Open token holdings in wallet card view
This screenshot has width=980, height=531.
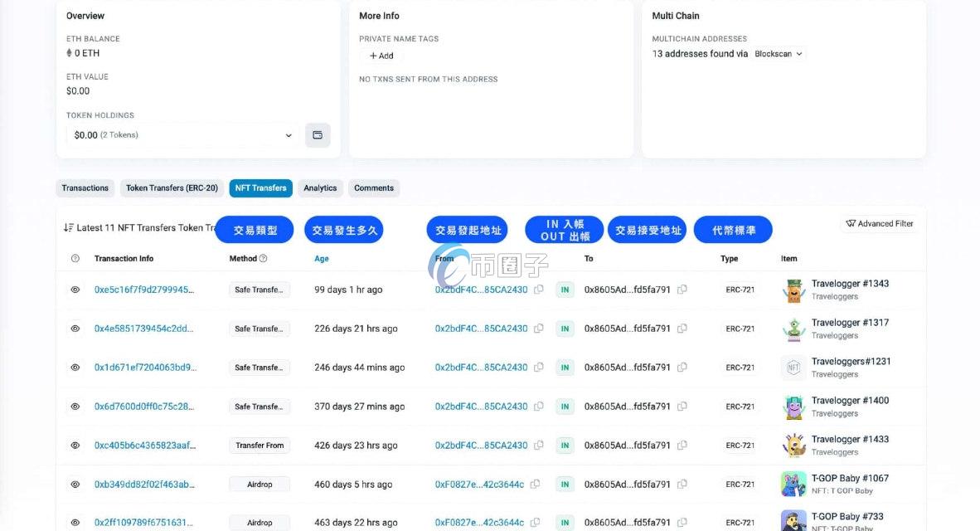[318, 134]
